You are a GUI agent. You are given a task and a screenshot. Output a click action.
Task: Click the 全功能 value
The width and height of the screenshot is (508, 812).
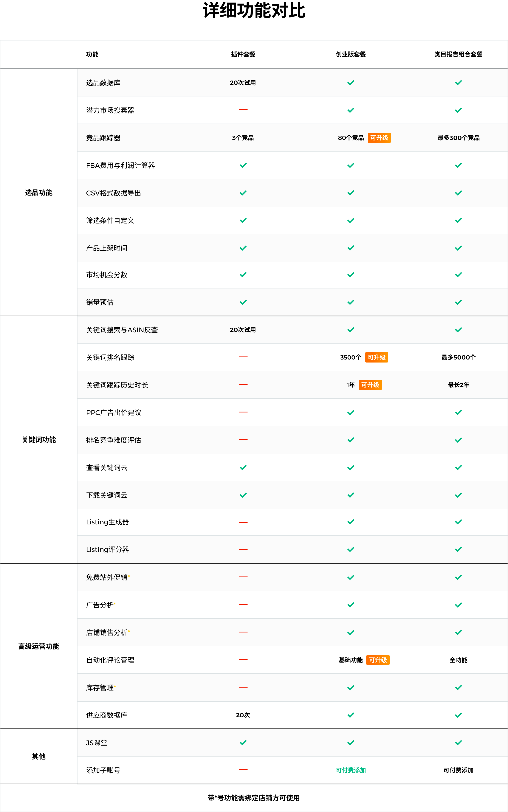pos(458,660)
